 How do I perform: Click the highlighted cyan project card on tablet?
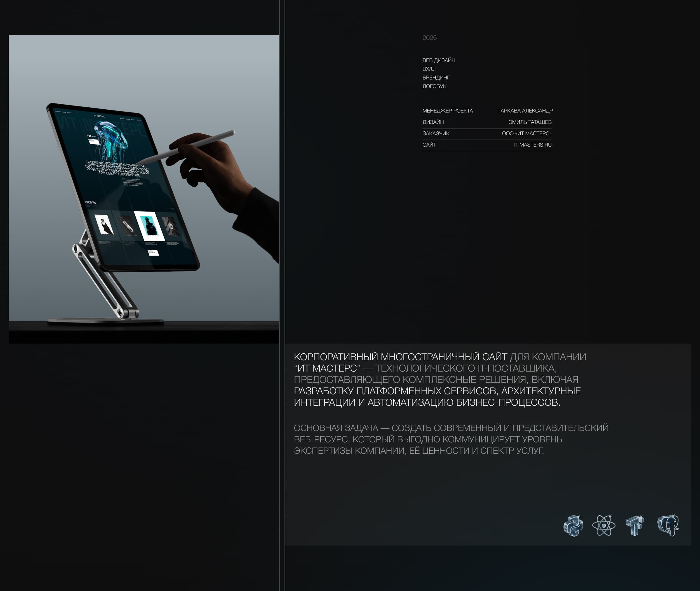pyautogui.click(x=149, y=226)
